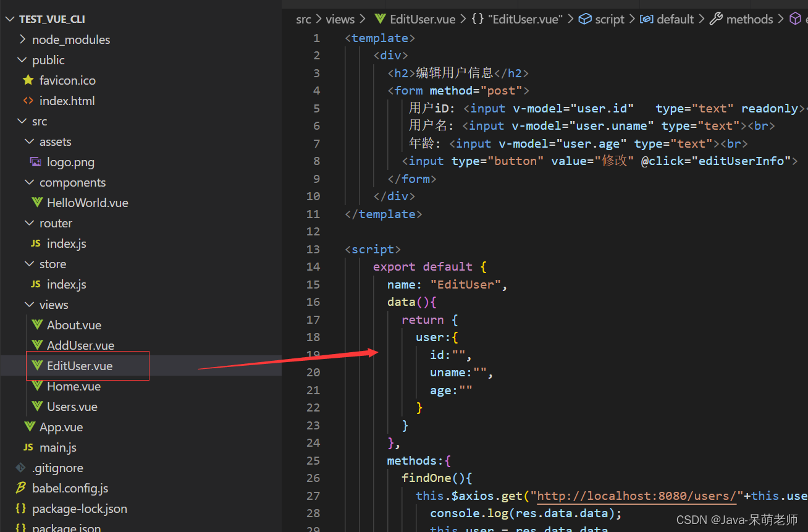Click the Babel icon beside babel.config.js
Viewport: 808px width, 532px height.
(20, 488)
